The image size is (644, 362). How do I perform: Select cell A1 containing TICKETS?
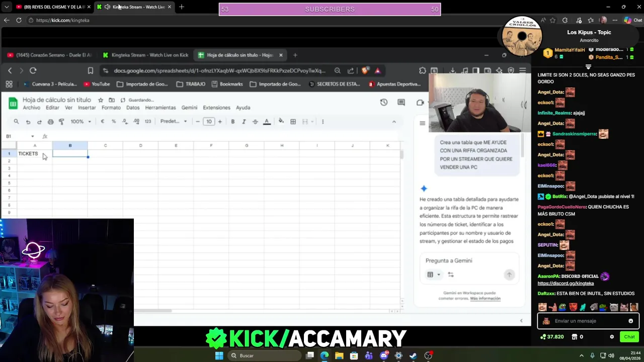(35, 153)
